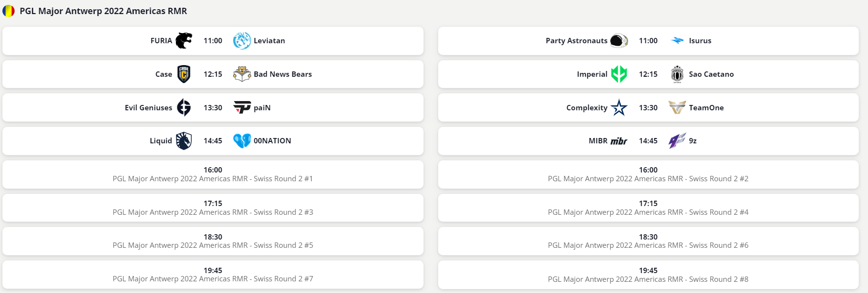Click the 00NATION blue logo
Image resolution: width=868 pixels, height=293 pixels.
pyautogui.click(x=242, y=141)
